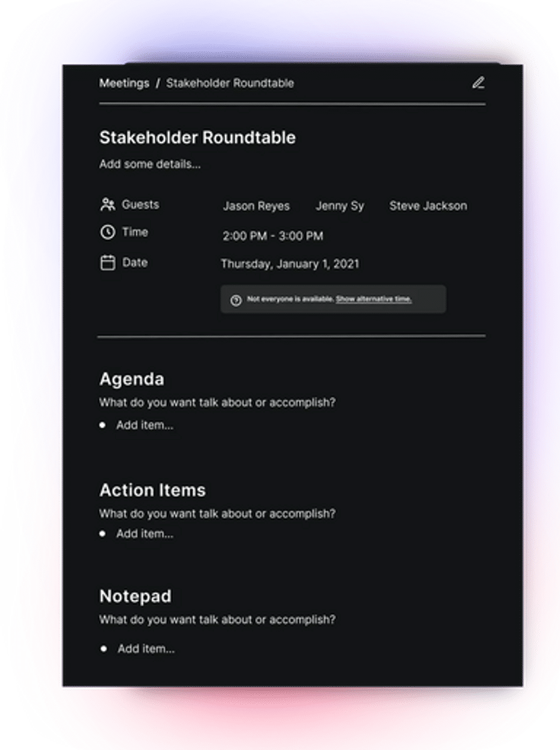Click the Guests label
Screen dimensions: 560x750
click(x=141, y=205)
